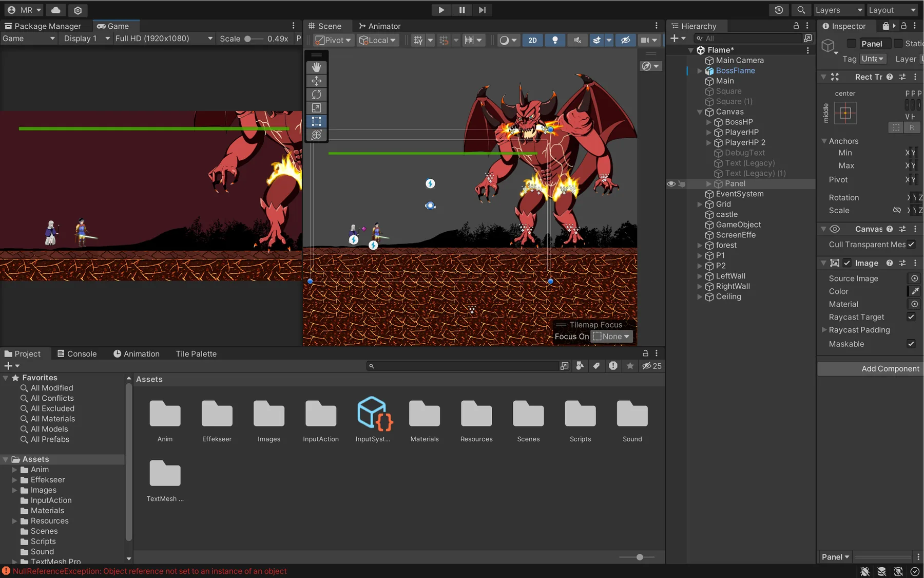Click the Add Component button
The image size is (924, 578).
click(x=871, y=368)
